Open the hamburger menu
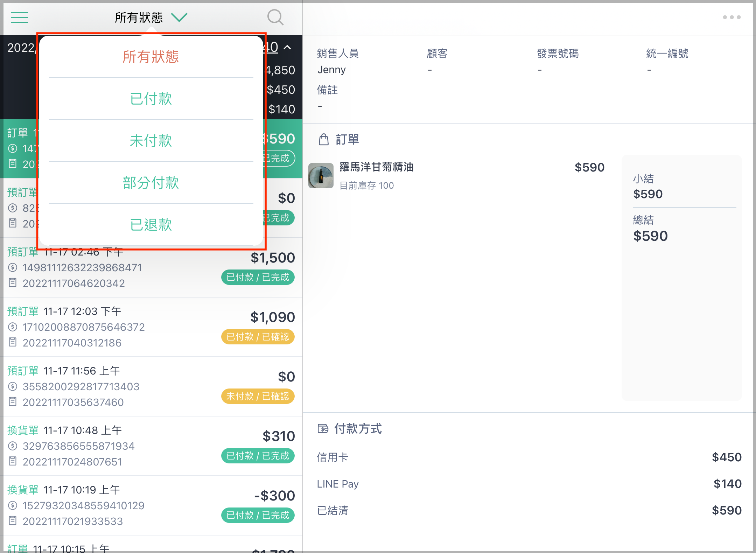The width and height of the screenshot is (756, 553). [x=20, y=17]
